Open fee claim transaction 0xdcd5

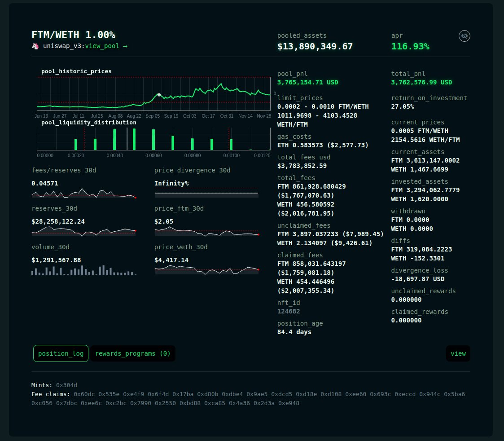282,394
